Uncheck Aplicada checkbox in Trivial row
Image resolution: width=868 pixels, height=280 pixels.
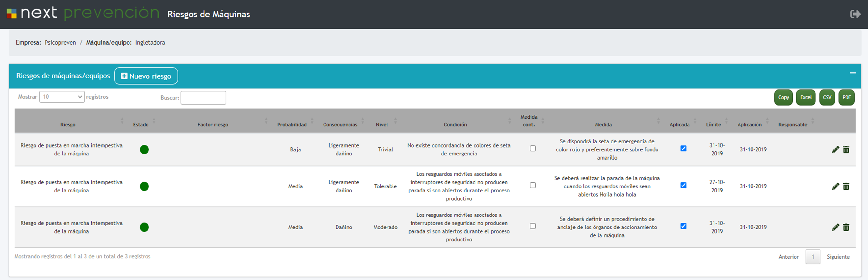point(683,149)
